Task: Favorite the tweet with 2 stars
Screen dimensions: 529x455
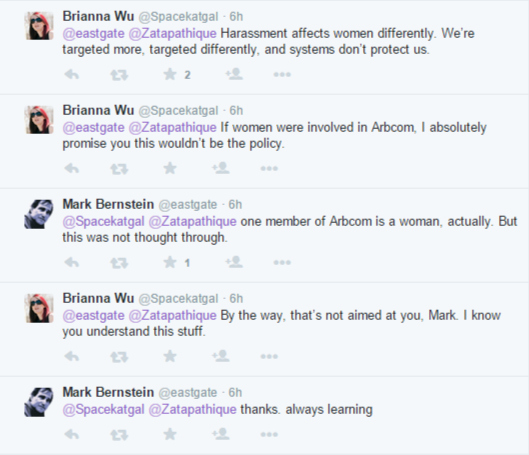Action: 170,74
